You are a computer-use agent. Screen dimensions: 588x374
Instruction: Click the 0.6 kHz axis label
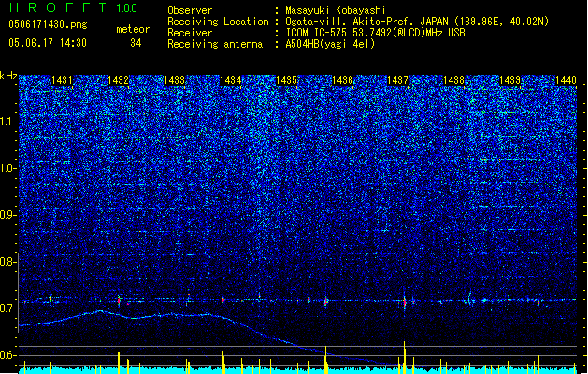(x=7, y=355)
